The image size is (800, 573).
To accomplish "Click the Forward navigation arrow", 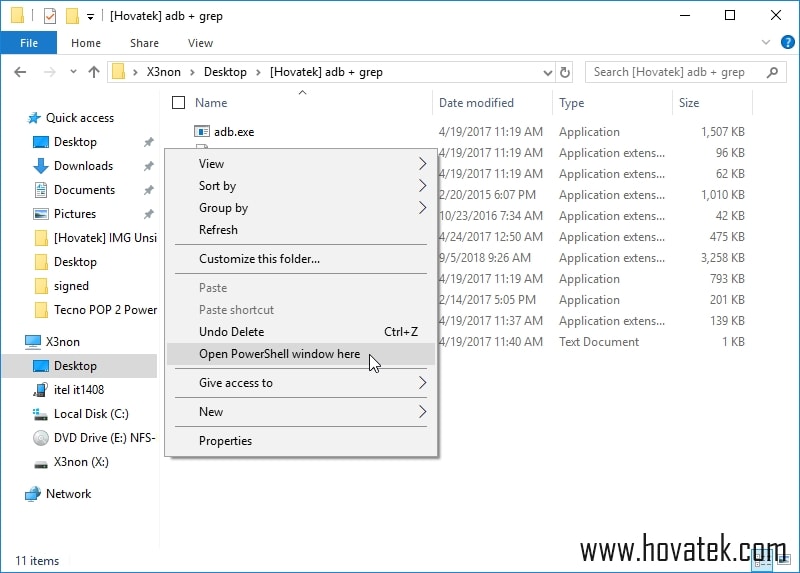I will pyautogui.click(x=49, y=72).
